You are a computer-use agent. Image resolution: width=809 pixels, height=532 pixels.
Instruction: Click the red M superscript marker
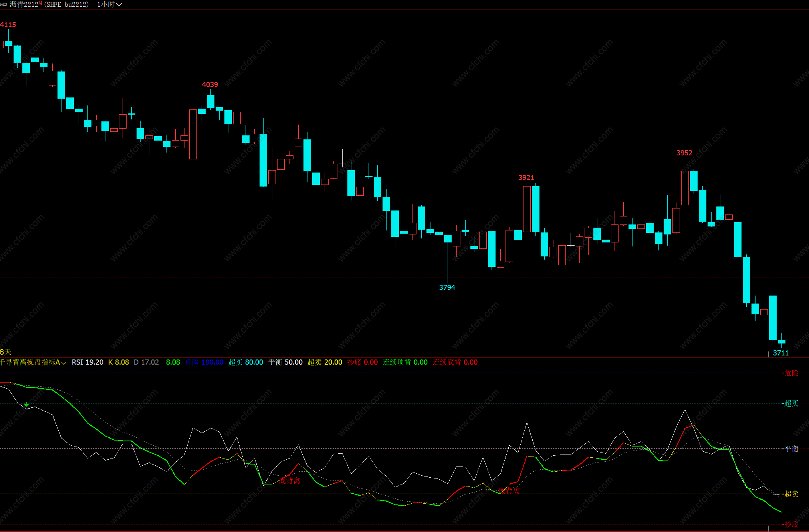click(x=40, y=3)
